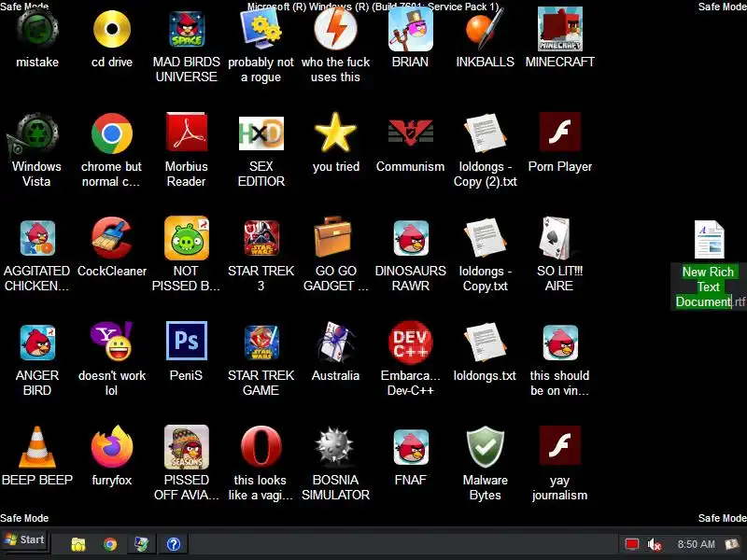The width and height of the screenshot is (747, 560).
Task: Select the 'mistake' desktop icon
Action: (x=37, y=30)
